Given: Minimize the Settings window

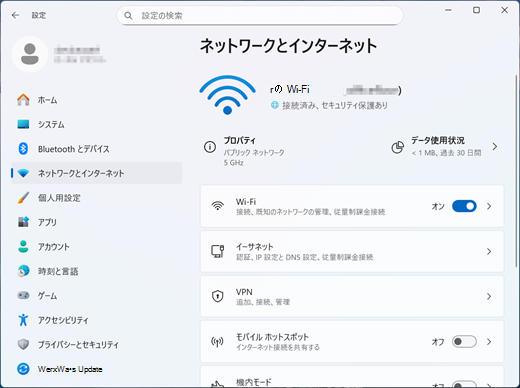Looking at the screenshot, I should point(448,10).
